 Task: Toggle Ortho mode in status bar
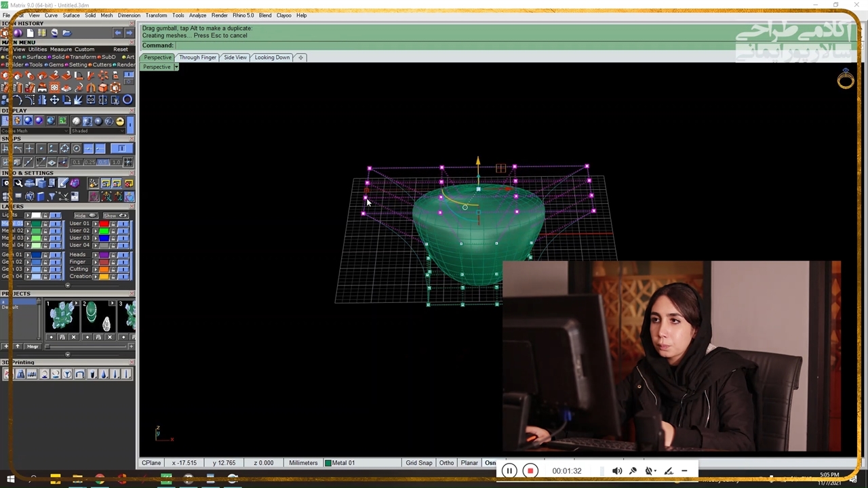446,463
